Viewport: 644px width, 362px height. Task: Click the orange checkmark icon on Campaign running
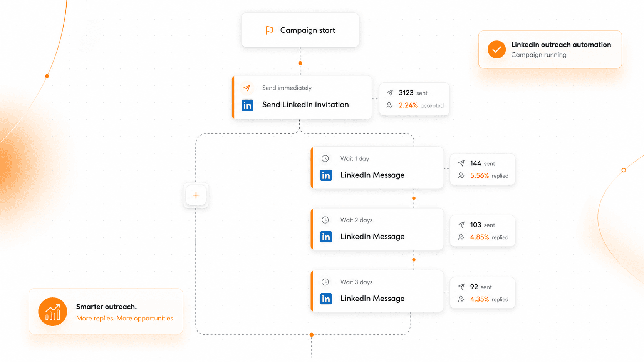tap(496, 50)
